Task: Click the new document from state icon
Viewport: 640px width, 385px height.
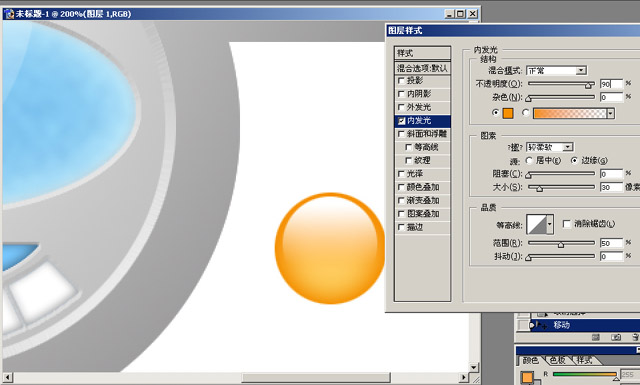Action: point(596,337)
